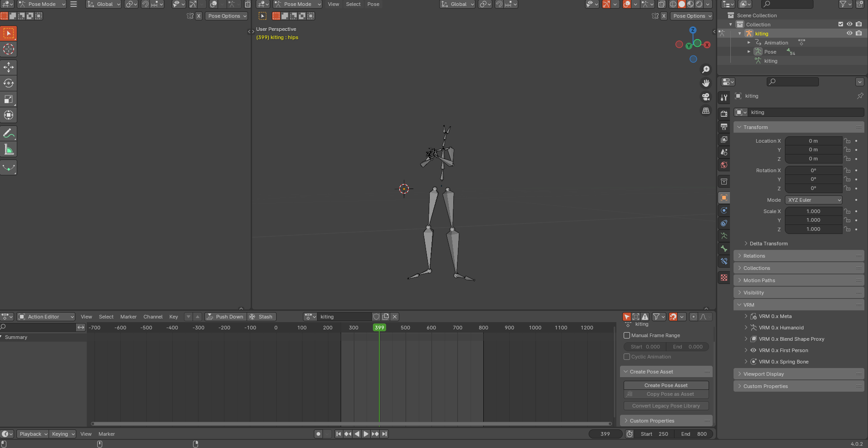The image size is (868, 448).
Task: Click the viewport zoom magnifier icon
Action: pos(706,70)
